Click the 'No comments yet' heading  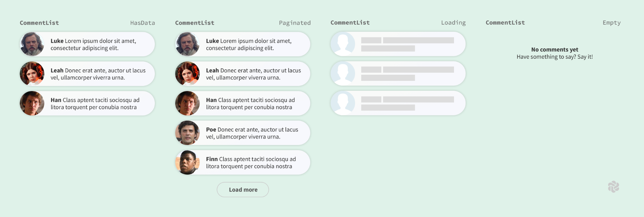(x=555, y=49)
